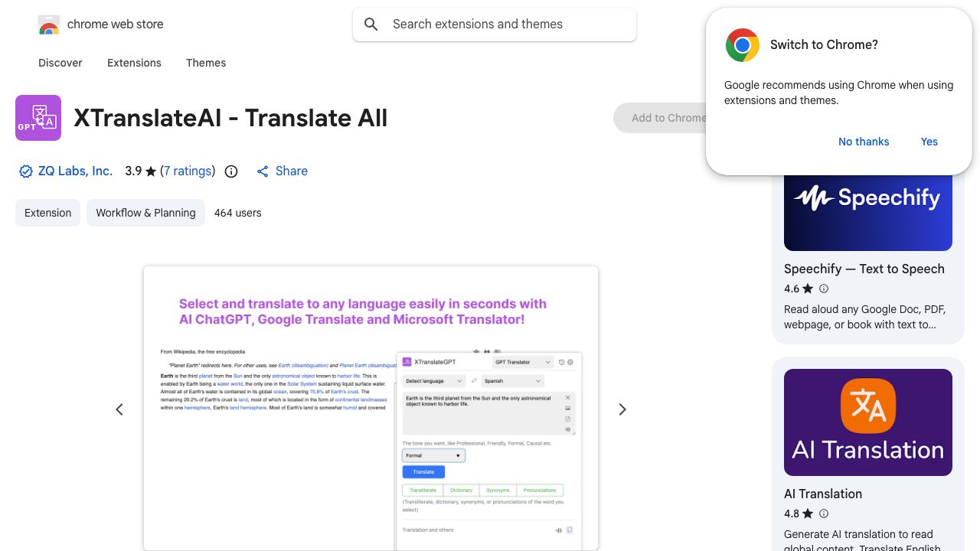Click the Extension category chip

click(x=47, y=213)
